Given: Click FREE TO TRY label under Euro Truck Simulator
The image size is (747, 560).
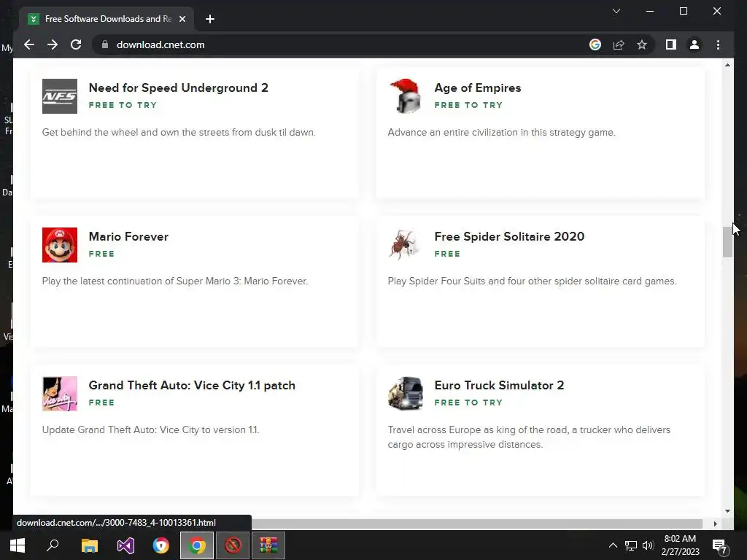Looking at the screenshot, I should [x=468, y=402].
